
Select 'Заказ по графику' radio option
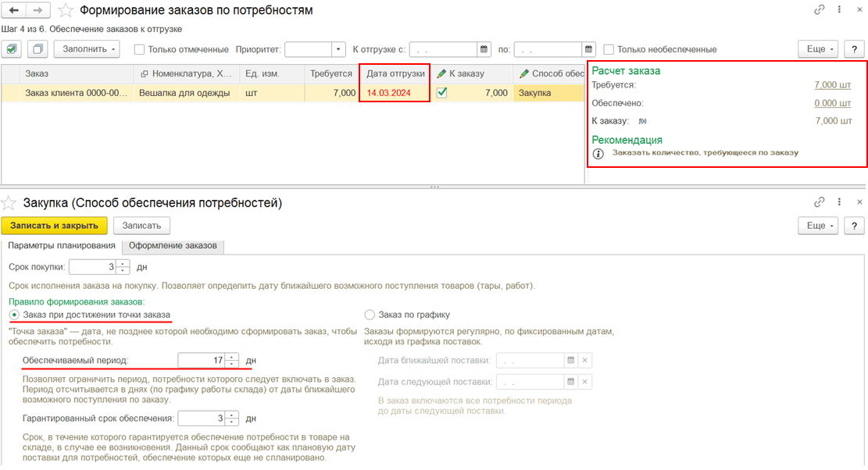pyautogui.click(x=370, y=315)
